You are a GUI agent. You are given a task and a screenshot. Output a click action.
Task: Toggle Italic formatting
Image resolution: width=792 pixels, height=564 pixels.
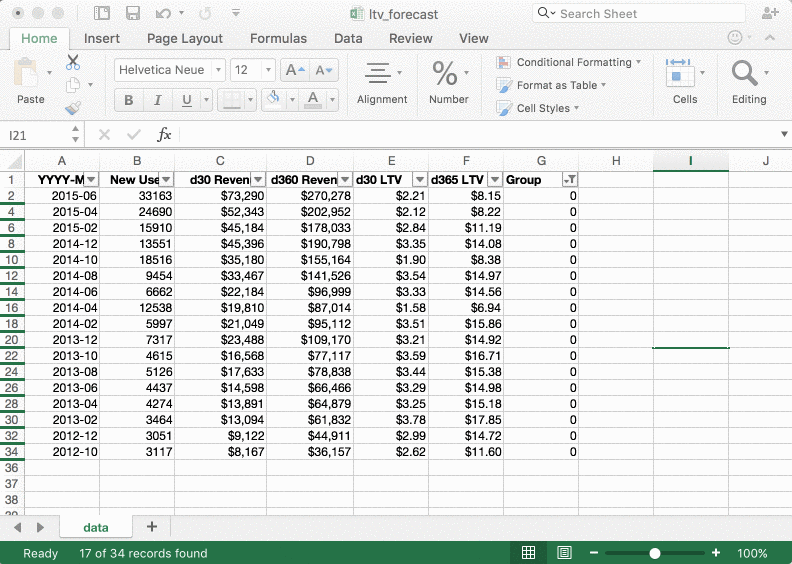158,100
